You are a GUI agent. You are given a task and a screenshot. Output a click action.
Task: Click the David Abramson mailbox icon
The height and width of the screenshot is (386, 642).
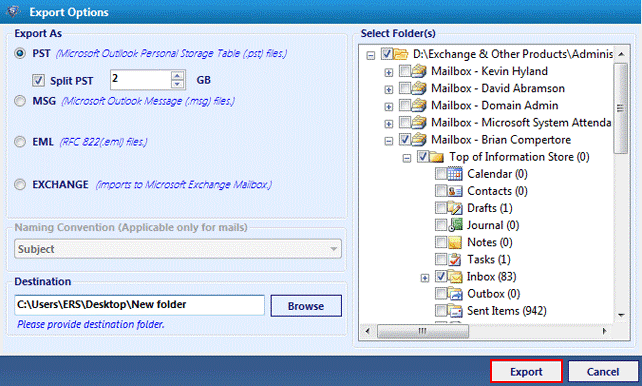419,88
